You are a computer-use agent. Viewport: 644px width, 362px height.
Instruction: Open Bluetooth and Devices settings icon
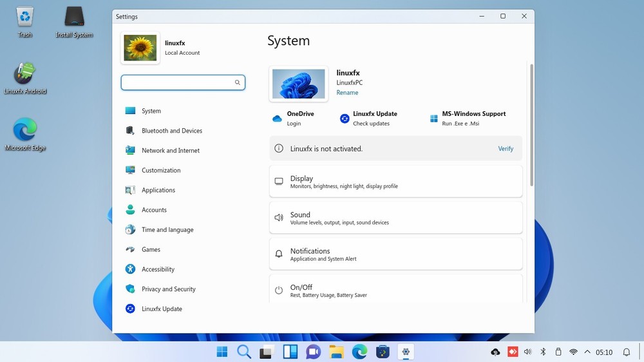[130, 131]
